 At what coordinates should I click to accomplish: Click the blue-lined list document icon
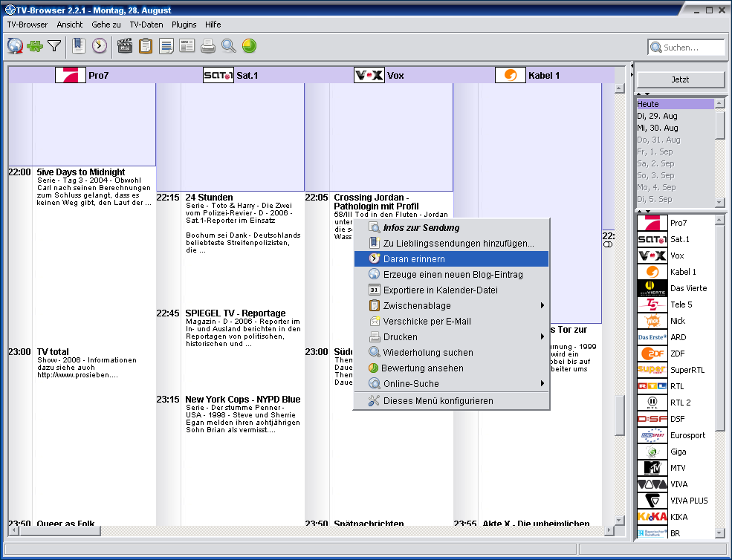(x=166, y=46)
